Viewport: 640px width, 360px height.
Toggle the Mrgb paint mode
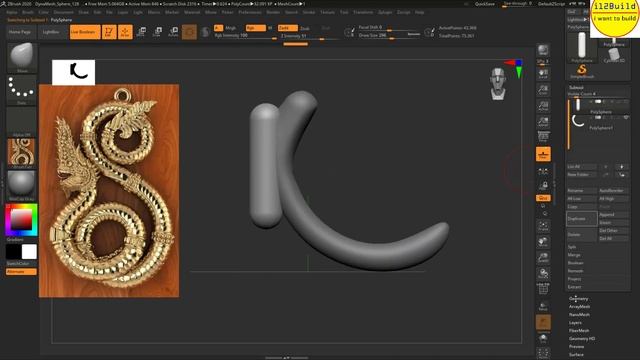click(231, 28)
